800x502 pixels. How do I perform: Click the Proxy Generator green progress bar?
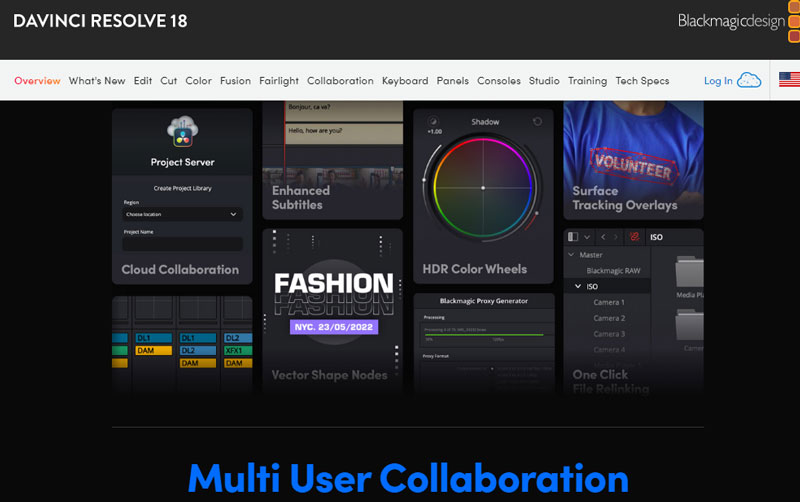(x=484, y=335)
